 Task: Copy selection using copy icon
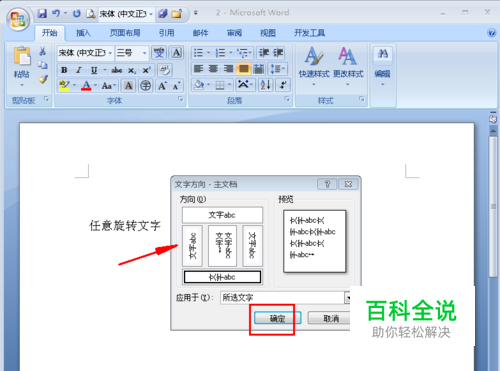[42, 65]
